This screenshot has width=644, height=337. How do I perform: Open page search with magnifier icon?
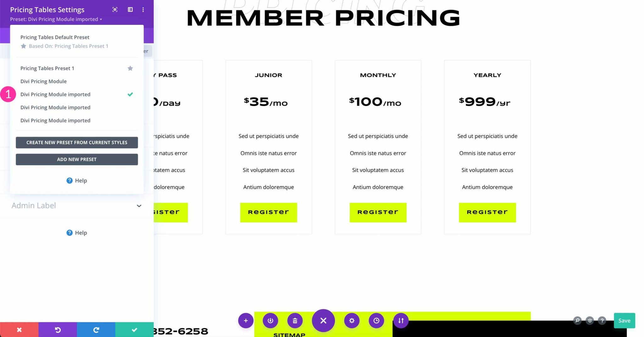(x=577, y=320)
